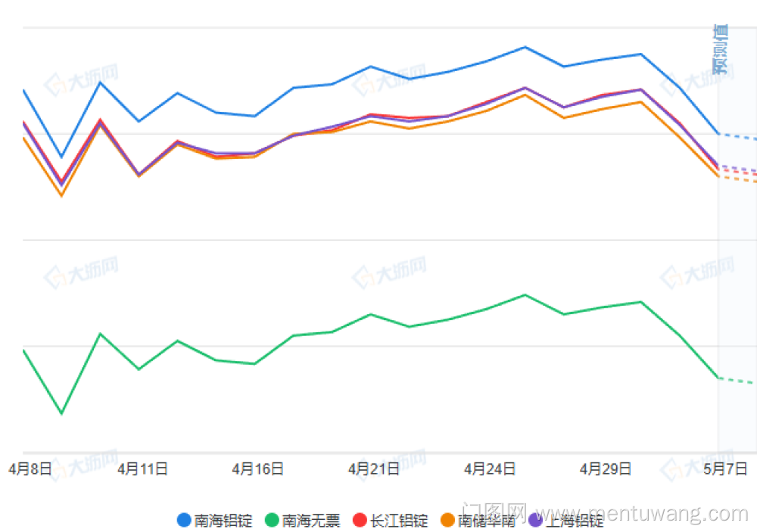Toggle the 南海铝锭 series via its legend text

[223, 521]
